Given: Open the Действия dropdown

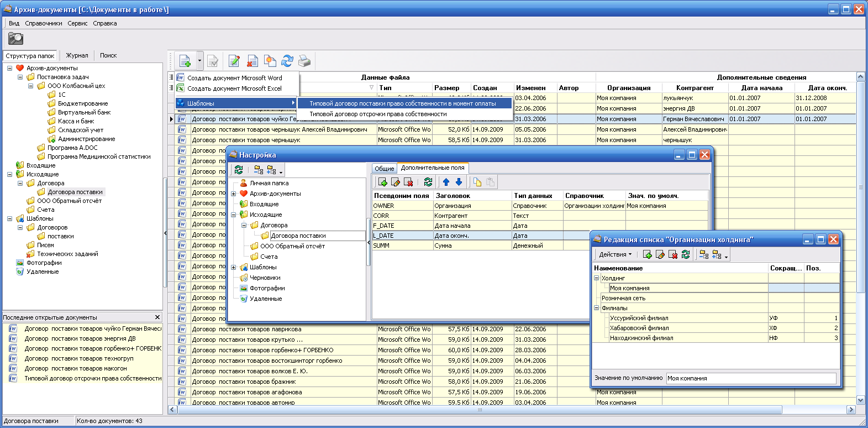Looking at the screenshot, I should click(615, 254).
